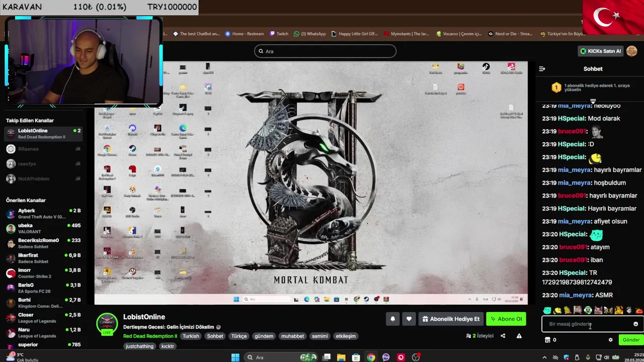644x362 pixels.
Task: Select the gündem tag
Action: click(264, 336)
